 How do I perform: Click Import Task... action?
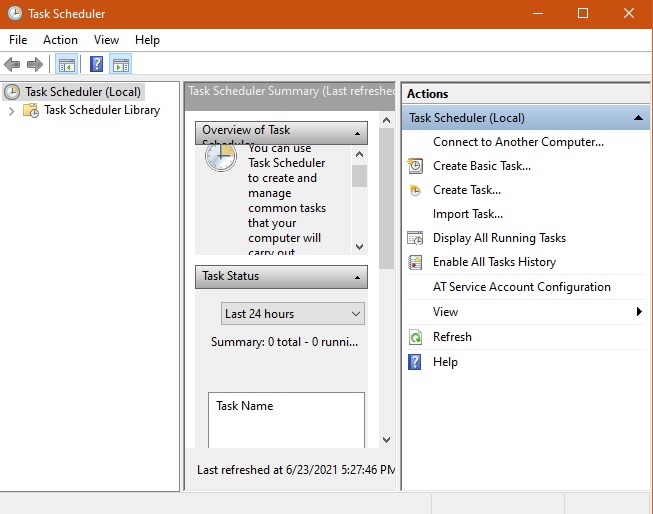point(468,214)
